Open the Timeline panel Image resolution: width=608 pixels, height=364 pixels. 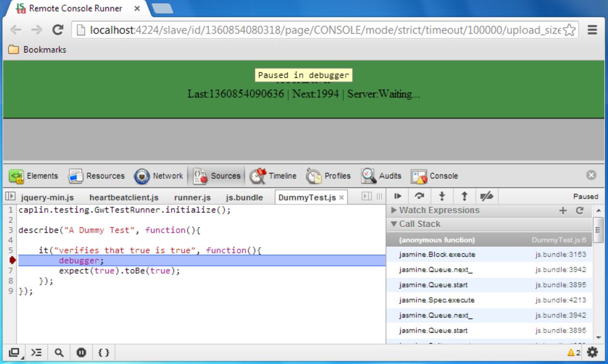click(x=273, y=176)
